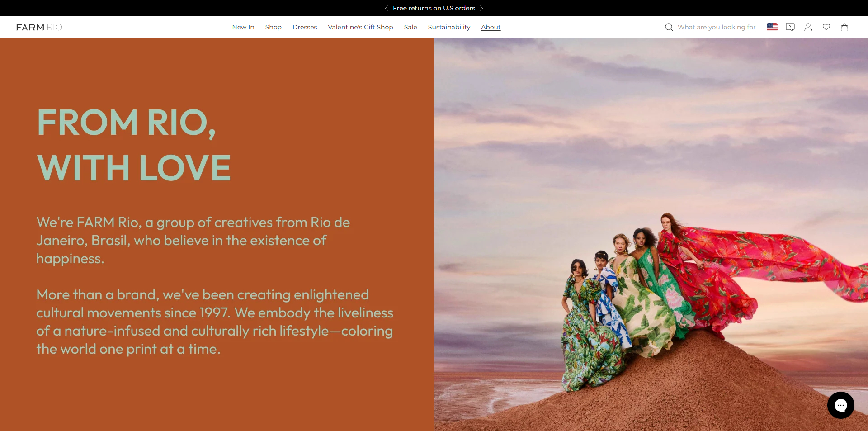Open the country selector flag dropdown
The image size is (868, 431).
point(772,27)
